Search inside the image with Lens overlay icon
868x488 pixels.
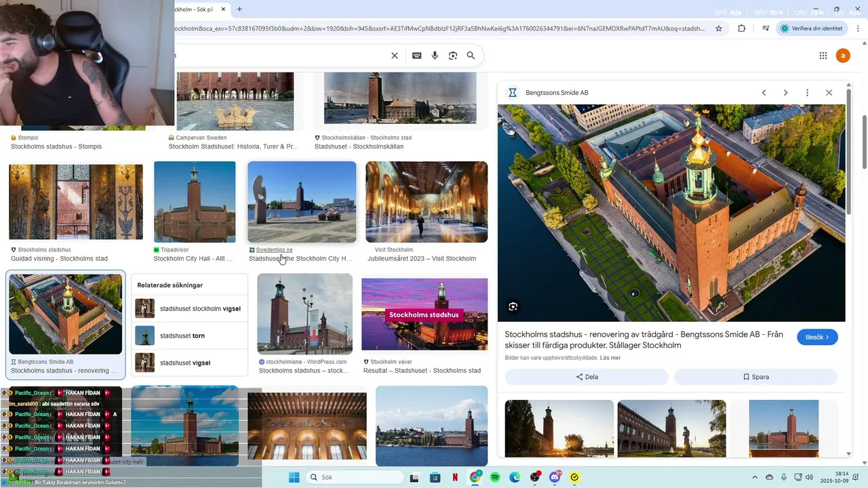click(513, 306)
